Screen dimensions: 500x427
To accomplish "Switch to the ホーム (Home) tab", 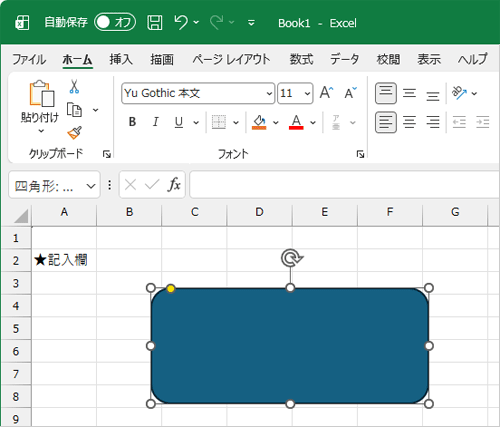I will (x=77, y=60).
